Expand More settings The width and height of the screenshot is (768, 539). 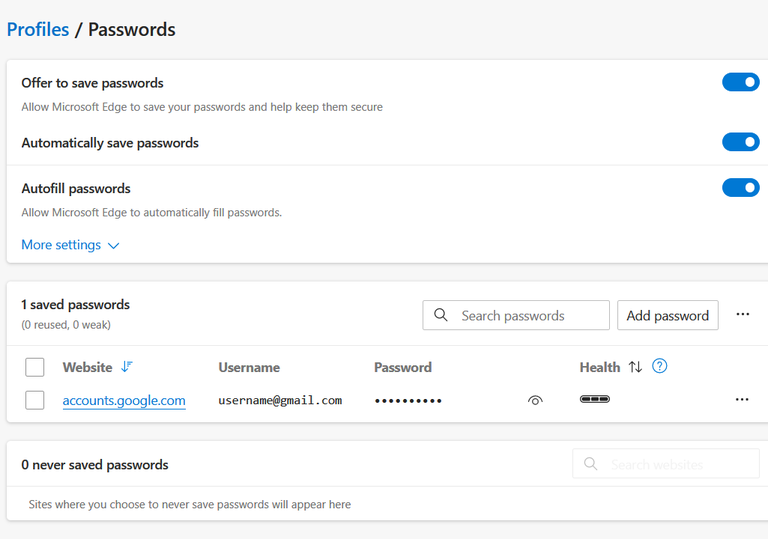[70, 245]
